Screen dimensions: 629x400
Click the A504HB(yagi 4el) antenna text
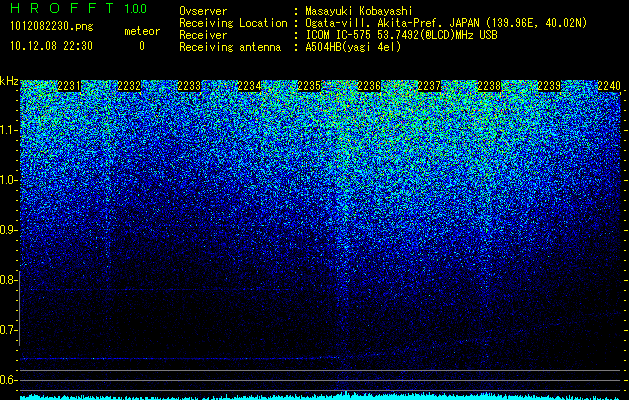click(x=353, y=47)
